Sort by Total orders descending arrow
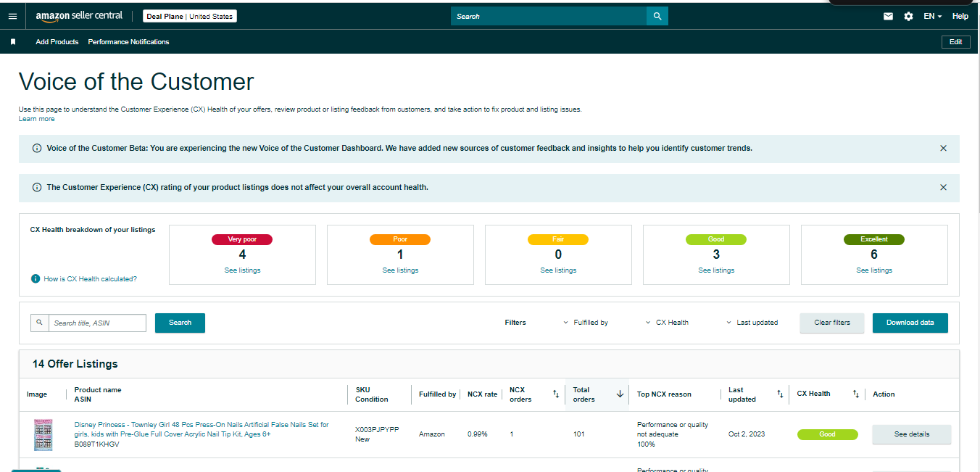 point(620,394)
